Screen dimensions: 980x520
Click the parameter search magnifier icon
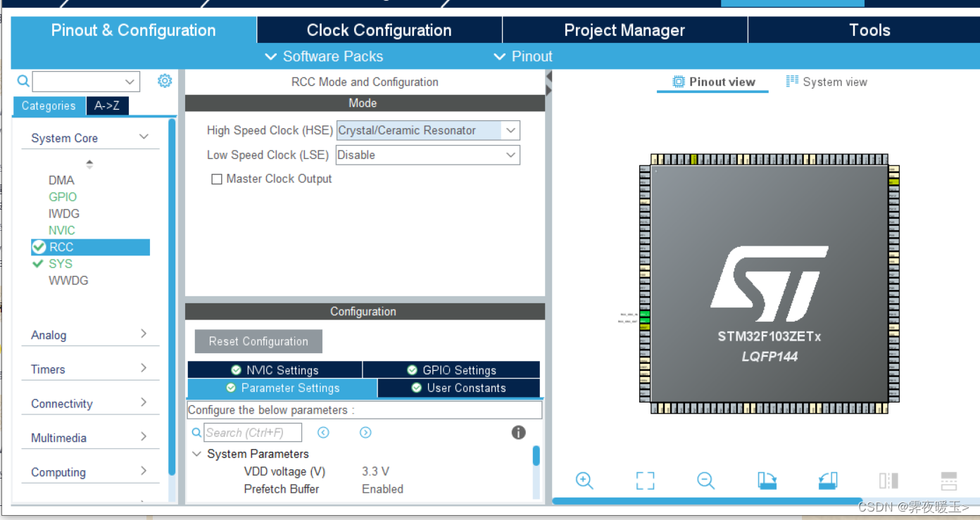click(196, 433)
